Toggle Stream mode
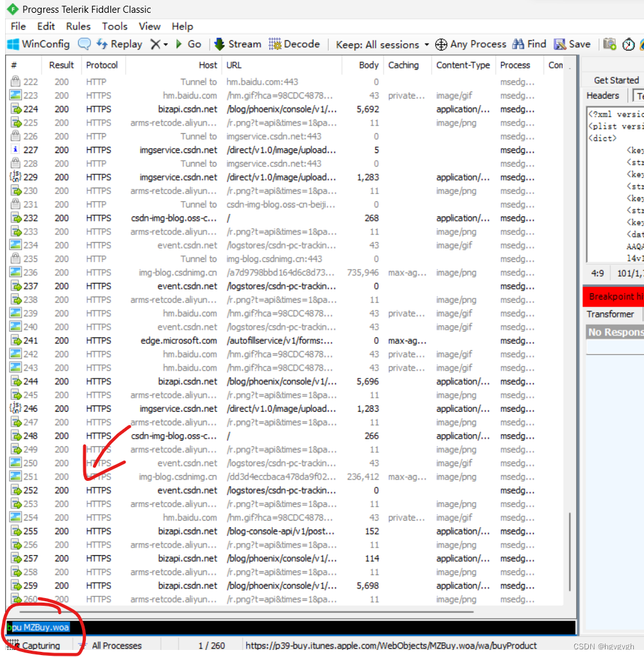Screen dimensions: 644x657 (238, 44)
